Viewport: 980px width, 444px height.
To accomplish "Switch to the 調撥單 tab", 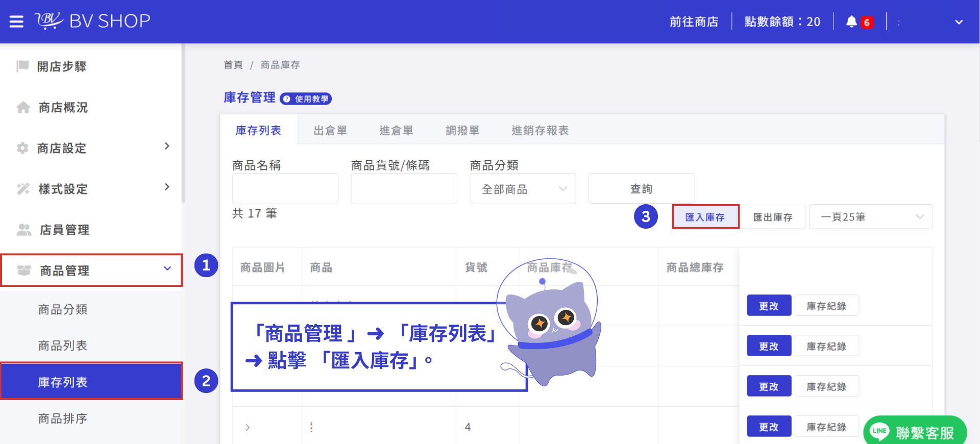I will click(x=462, y=131).
